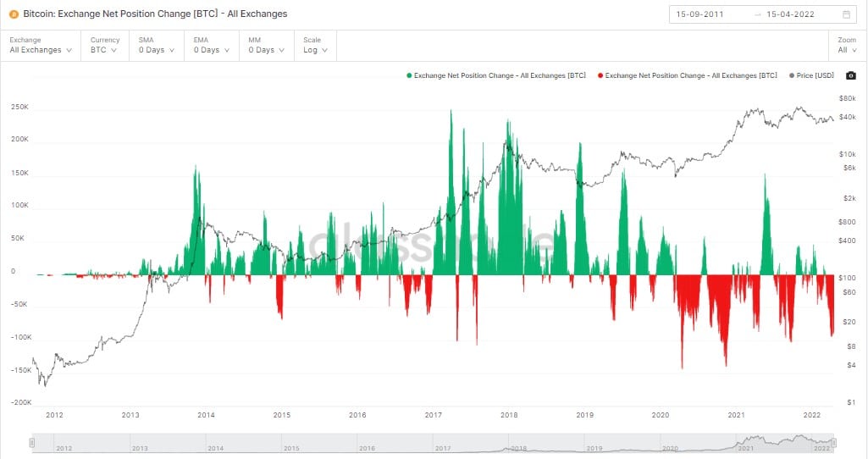Toggle the green Exchange Net Position Change series
This screenshot has width=868, height=459.
[x=496, y=75]
